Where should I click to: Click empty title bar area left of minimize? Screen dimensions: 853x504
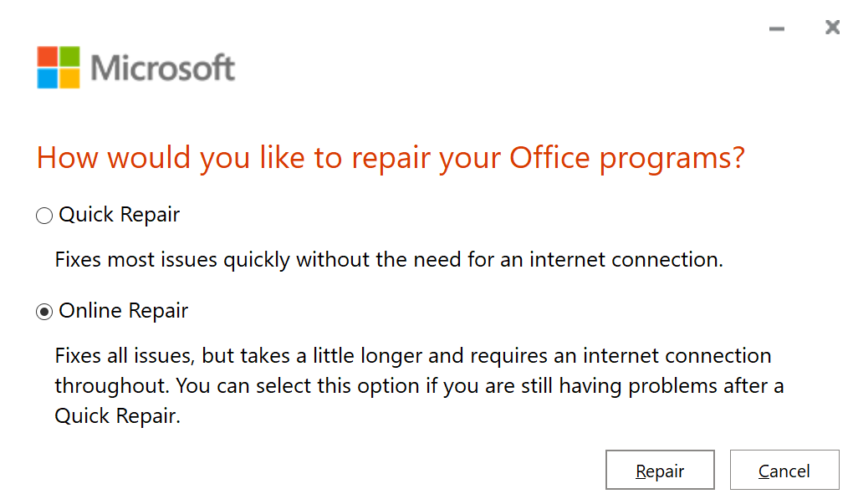tap(502, 25)
